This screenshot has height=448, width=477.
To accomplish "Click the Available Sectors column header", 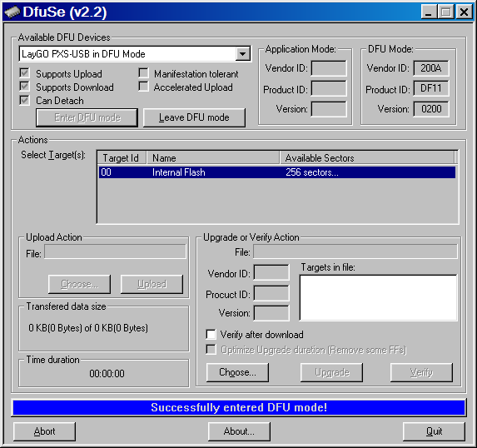I will coord(367,158).
